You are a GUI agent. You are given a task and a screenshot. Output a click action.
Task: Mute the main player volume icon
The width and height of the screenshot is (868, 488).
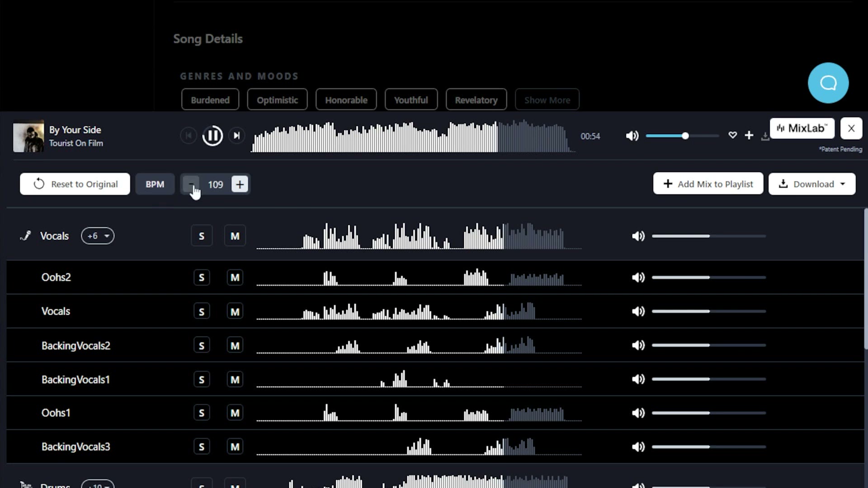(x=632, y=136)
